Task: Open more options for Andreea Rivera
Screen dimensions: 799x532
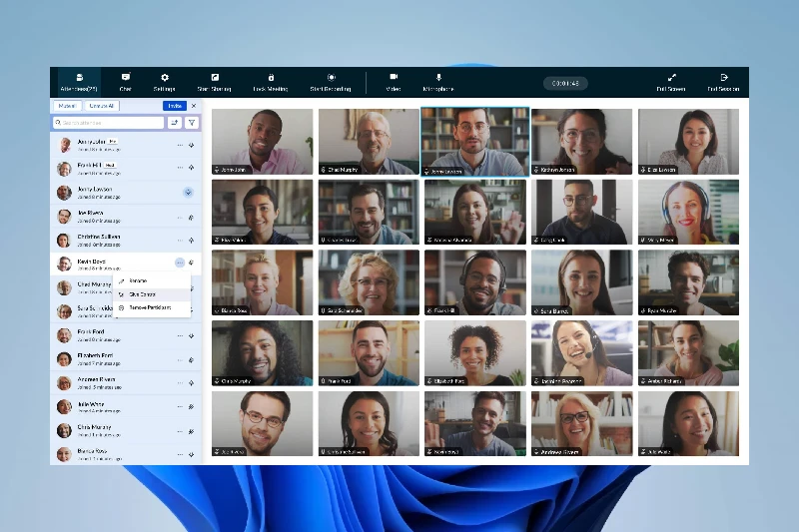Action: [180, 383]
